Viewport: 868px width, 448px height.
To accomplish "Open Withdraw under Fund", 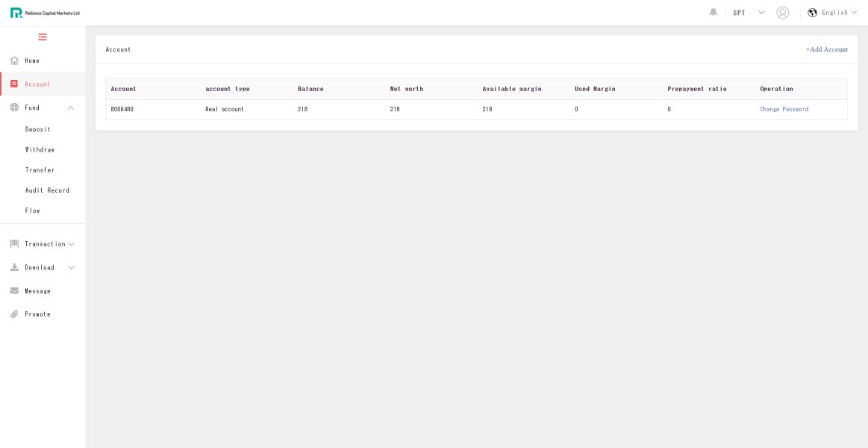I will [40, 150].
